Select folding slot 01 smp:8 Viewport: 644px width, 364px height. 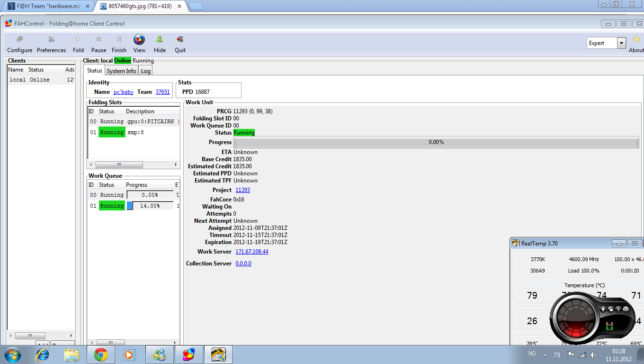click(134, 132)
